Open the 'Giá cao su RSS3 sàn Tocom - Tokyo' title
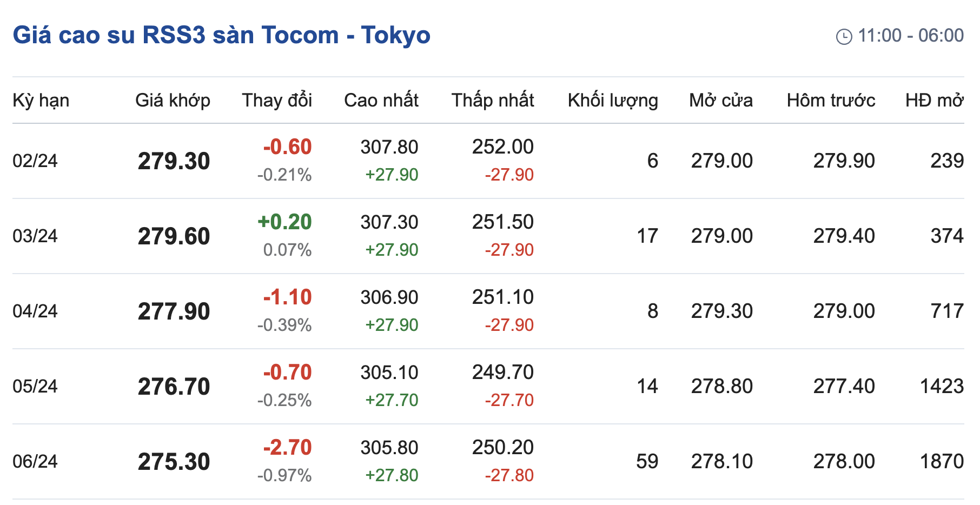The height and width of the screenshot is (505, 980). pos(221,35)
